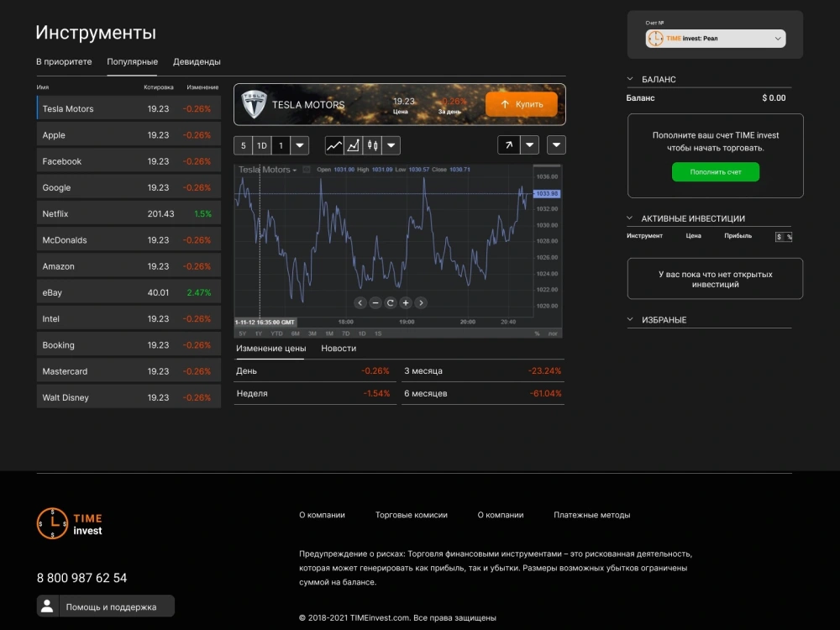Click the phone number 8 800 987 62 54
Image resolution: width=840 pixels, height=630 pixels.
pyautogui.click(x=82, y=578)
